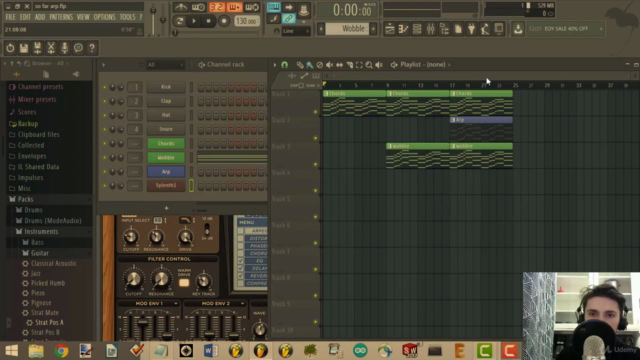Click the Play transport button
The image size is (640, 360).
pyautogui.click(x=194, y=21)
